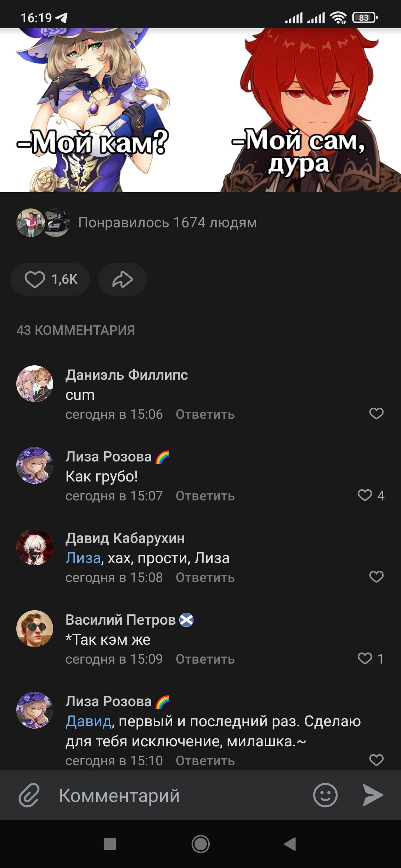The width and height of the screenshot is (401, 868).
Task: Reply to the "Как грубо!" comment
Action: coord(205,496)
